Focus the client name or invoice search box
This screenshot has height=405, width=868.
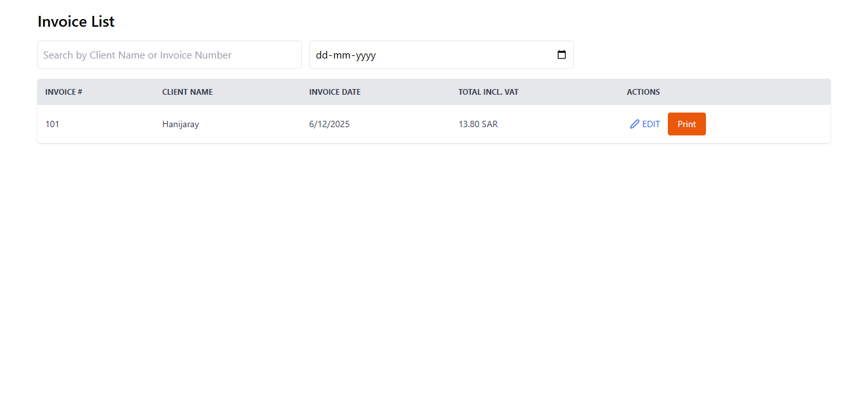point(169,55)
